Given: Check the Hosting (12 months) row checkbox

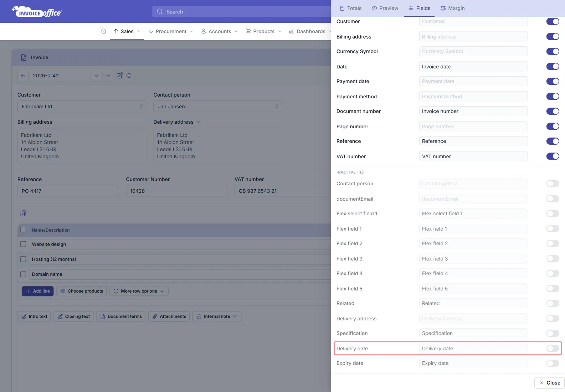Looking at the screenshot, I should 23,259.
